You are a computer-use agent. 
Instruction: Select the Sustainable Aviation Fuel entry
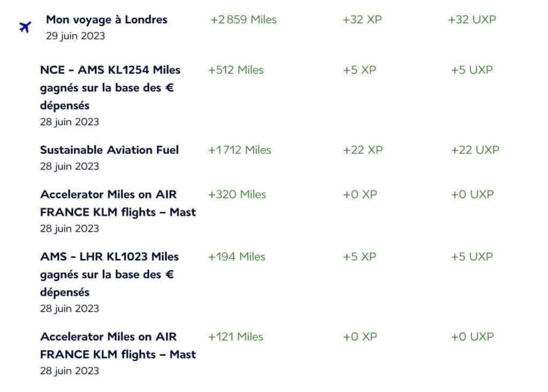tap(109, 150)
